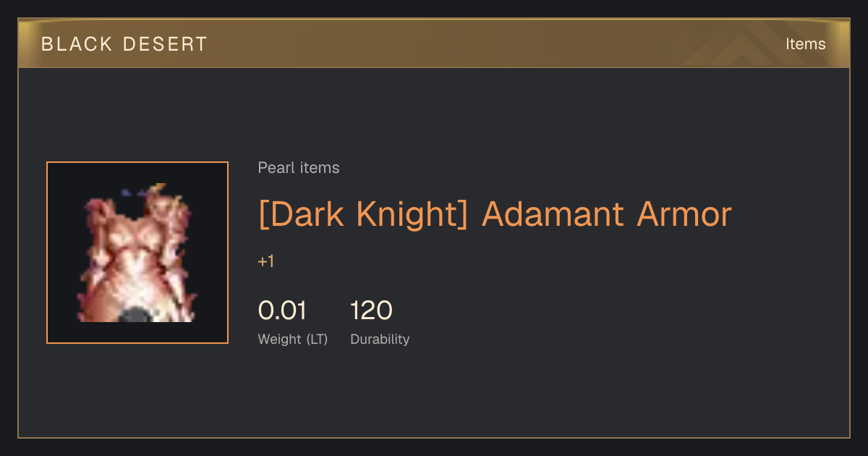
Task: Click "[Dark Knight]" in the item title
Action: point(363,214)
